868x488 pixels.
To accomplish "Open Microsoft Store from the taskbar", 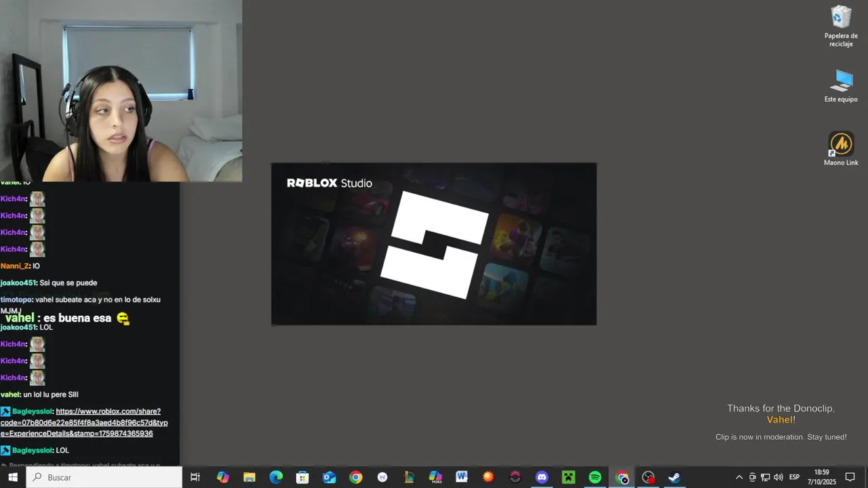I will pyautogui.click(x=302, y=477).
